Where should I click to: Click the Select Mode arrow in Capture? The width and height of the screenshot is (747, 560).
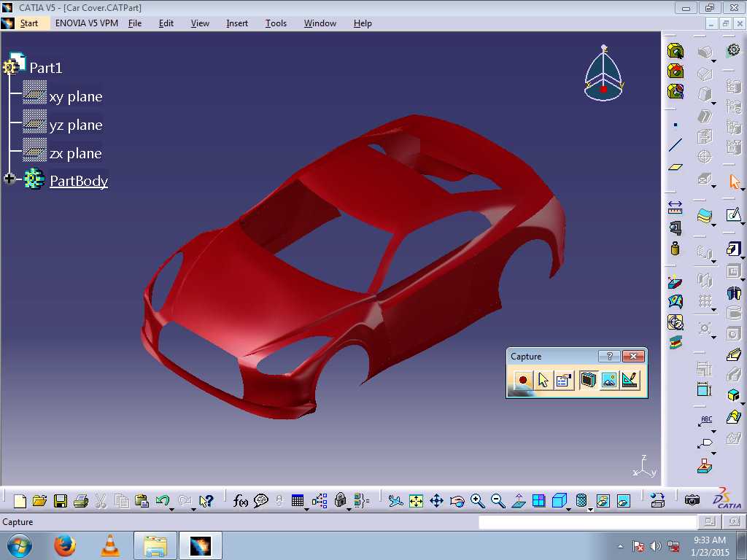543,380
